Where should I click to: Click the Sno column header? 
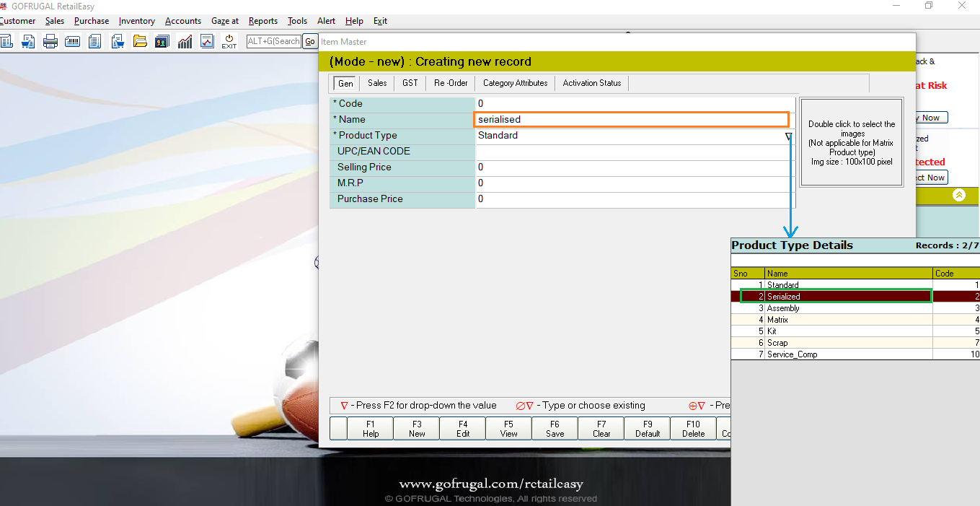(x=748, y=274)
